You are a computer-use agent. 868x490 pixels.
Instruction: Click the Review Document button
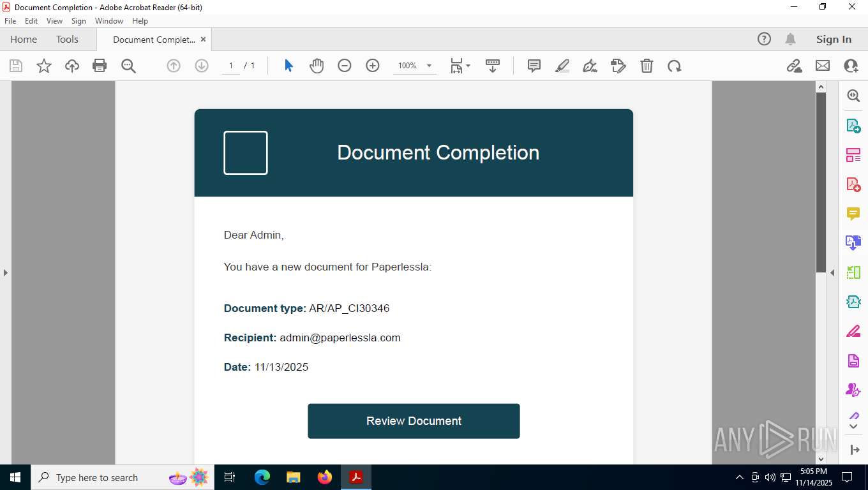click(x=414, y=421)
